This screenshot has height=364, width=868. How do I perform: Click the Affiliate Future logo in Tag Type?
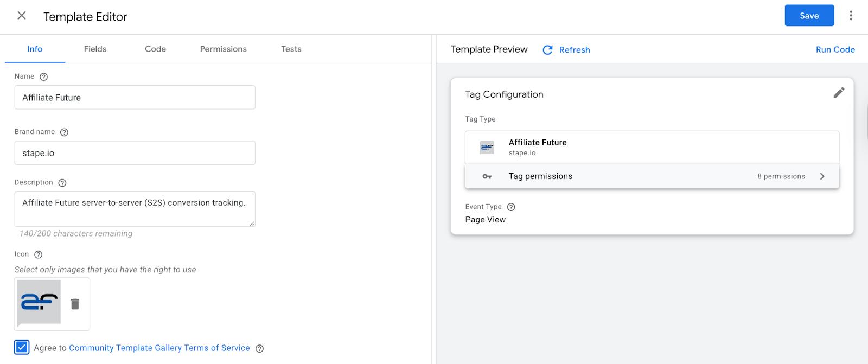tap(487, 147)
